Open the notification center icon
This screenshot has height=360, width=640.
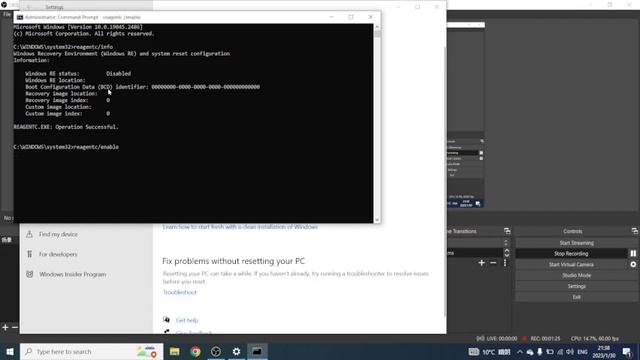627,352
